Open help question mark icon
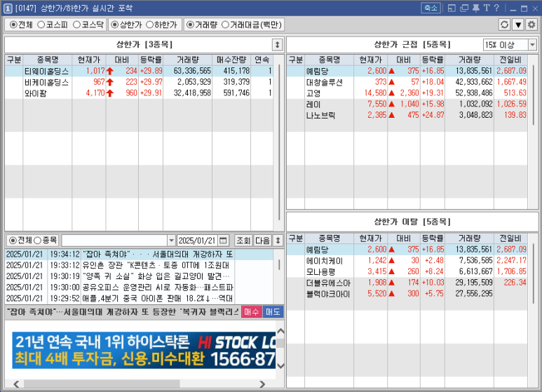Screen dimensions: 542x392 tap(496, 8)
